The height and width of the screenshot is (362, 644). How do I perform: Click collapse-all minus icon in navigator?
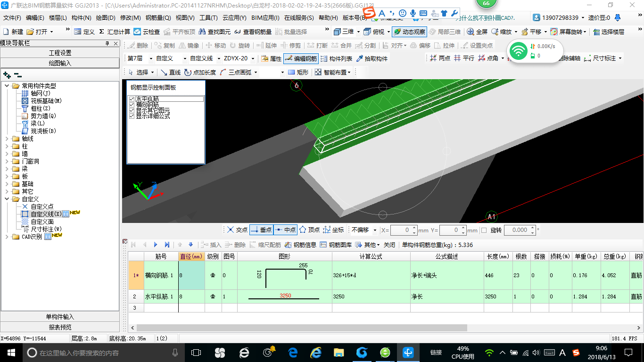coord(17,75)
